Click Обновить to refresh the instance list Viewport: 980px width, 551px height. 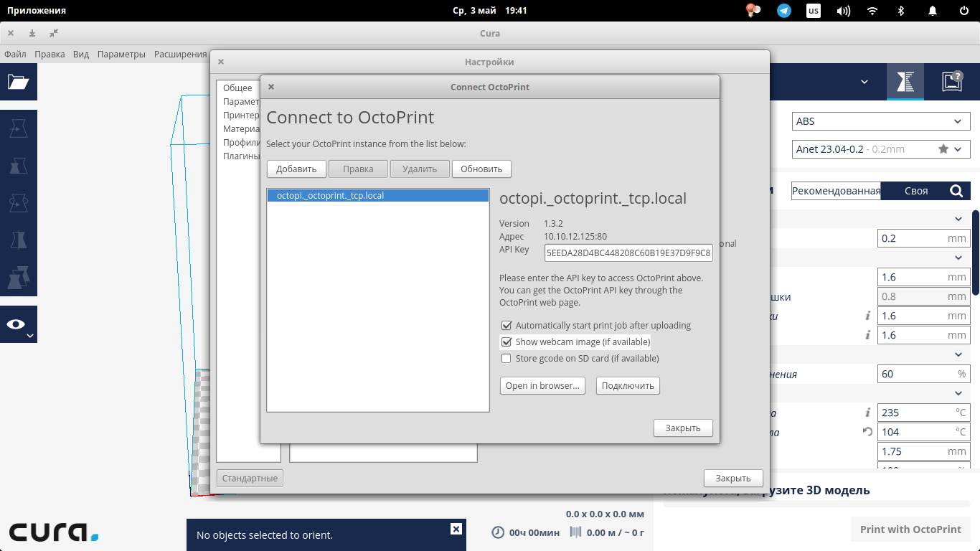(481, 169)
